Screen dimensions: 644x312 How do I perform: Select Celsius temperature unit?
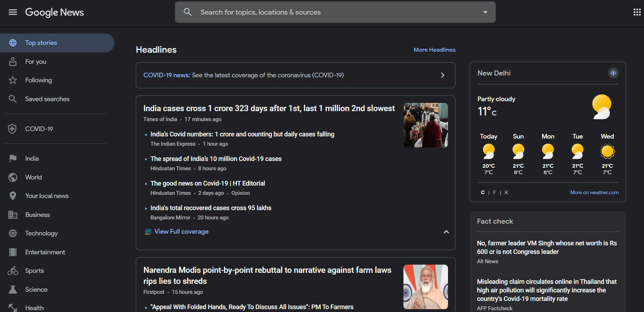pyautogui.click(x=483, y=192)
